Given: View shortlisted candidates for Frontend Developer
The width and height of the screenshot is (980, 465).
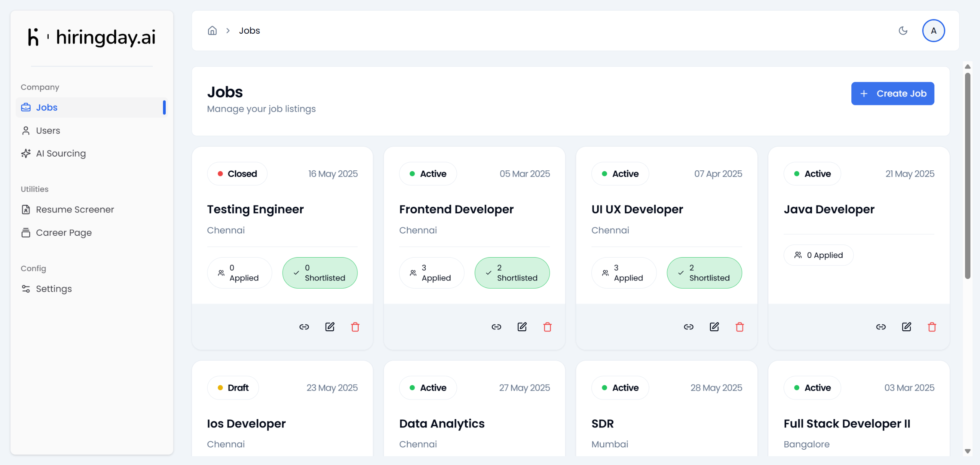Looking at the screenshot, I should [512, 273].
